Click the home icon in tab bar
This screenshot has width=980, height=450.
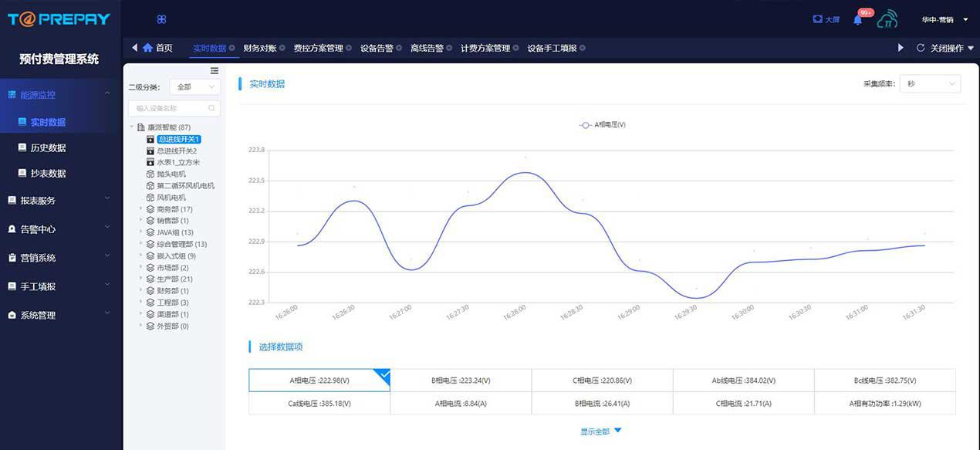(x=147, y=48)
